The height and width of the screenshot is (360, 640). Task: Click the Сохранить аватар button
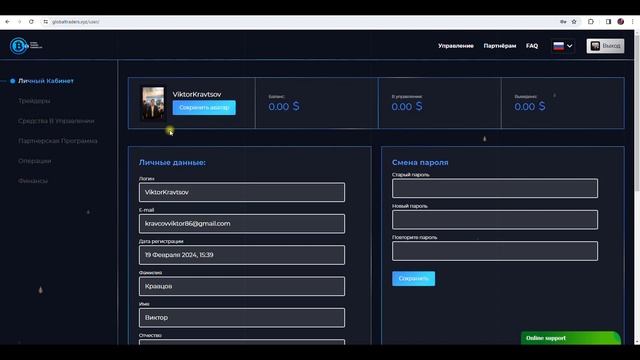(204, 108)
